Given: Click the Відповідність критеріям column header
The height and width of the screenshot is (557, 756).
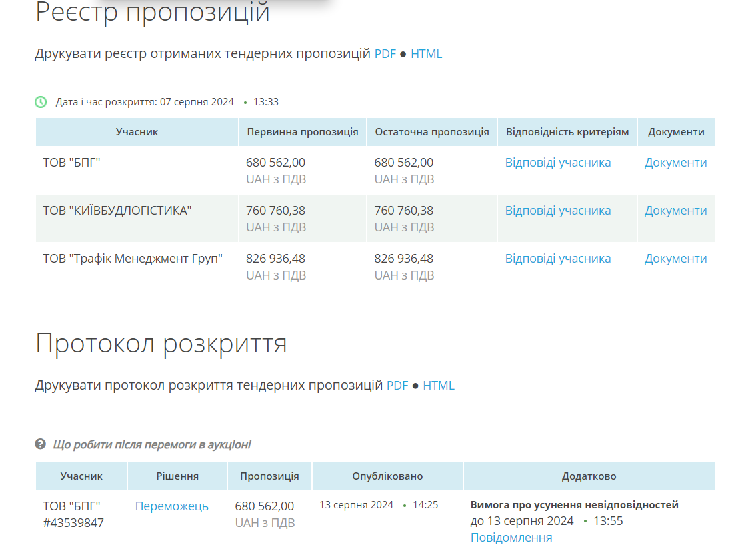Looking at the screenshot, I should click(567, 132).
